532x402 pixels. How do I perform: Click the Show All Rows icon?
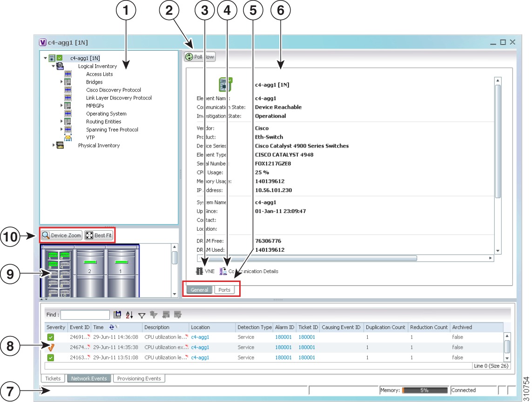point(166,315)
